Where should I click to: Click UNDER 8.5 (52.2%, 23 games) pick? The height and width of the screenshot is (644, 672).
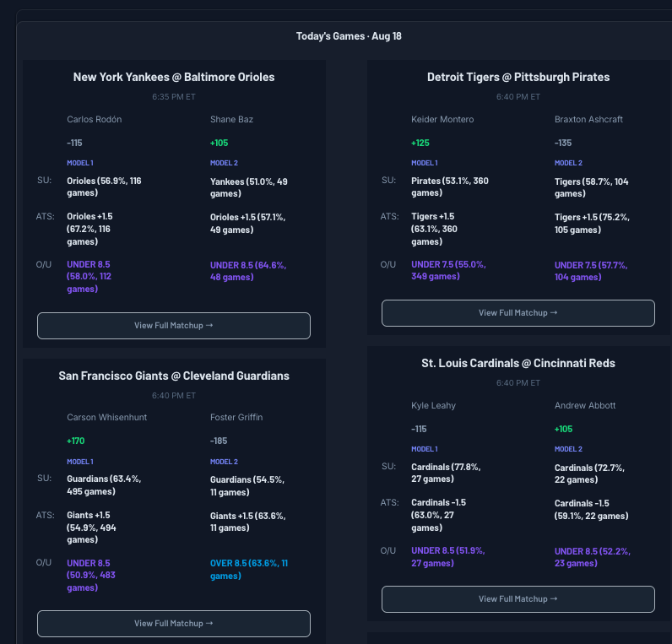593,557
